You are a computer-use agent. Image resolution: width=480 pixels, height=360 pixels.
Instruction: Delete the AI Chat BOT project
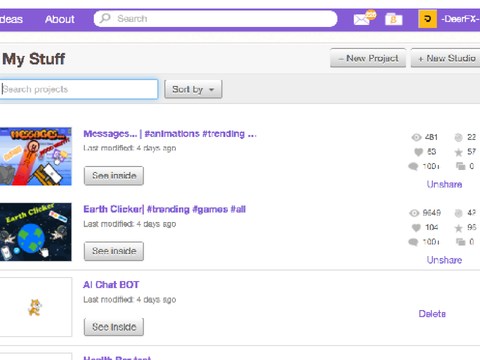point(432,314)
